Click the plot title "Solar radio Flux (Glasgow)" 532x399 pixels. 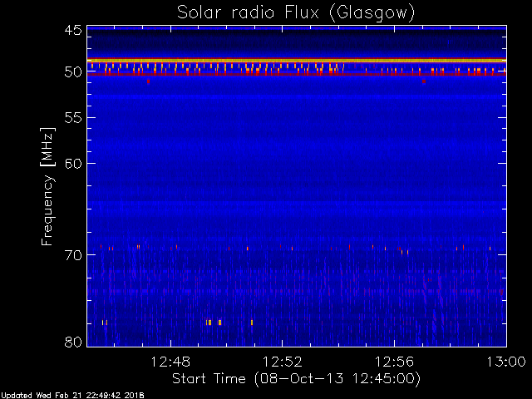pyautogui.click(x=296, y=13)
